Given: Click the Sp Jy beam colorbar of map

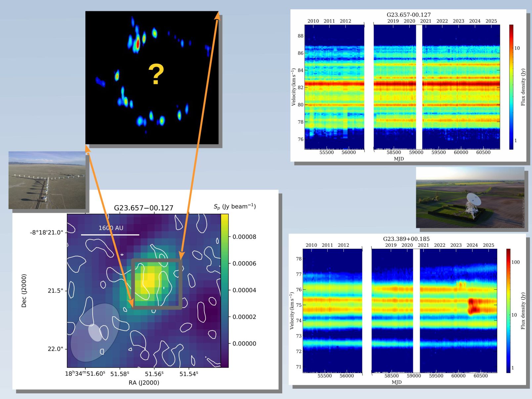Looking at the screenshot, I should (x=224, y=290).
